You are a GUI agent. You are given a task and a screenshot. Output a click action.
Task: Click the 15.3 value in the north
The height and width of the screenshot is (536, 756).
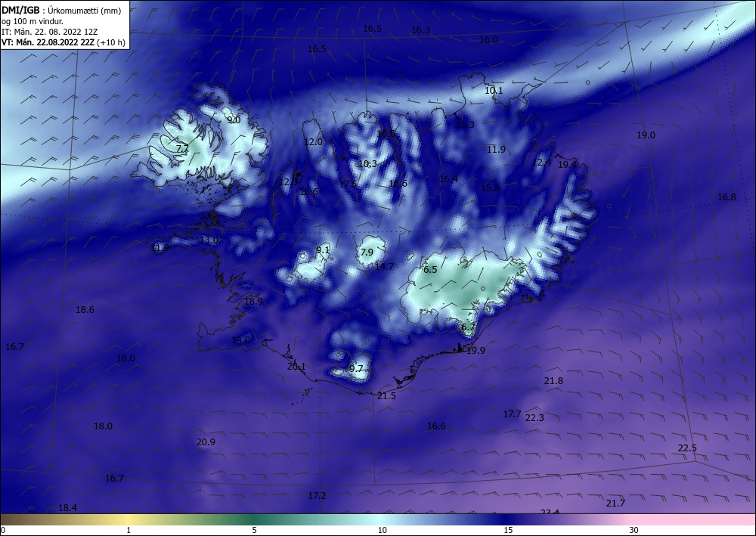[x=465, y=124]
